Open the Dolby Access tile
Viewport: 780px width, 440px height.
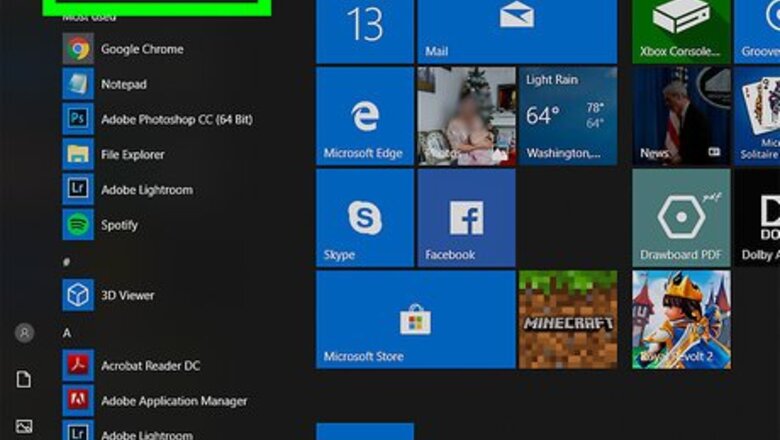[x=757, y=218]
